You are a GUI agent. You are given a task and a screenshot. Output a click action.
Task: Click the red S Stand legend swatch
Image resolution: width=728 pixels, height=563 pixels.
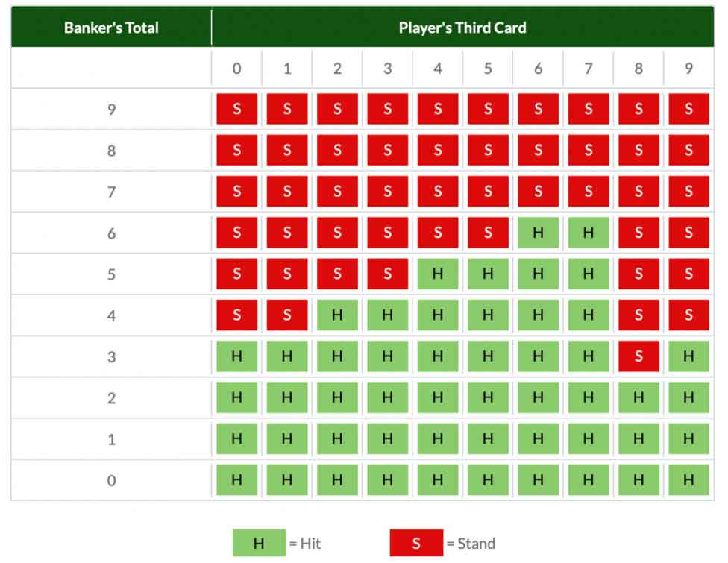pyautogui.click(x=416, y=543)
